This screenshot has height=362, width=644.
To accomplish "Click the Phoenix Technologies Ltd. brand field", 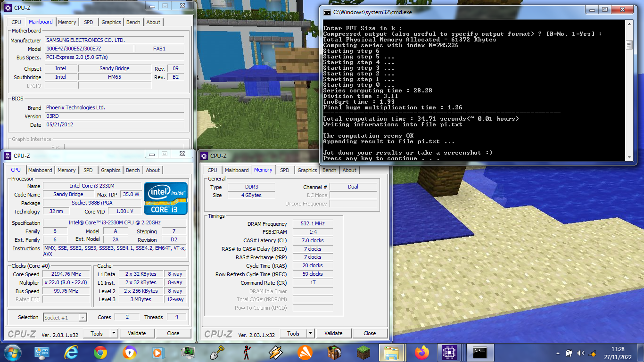I will [x=114, y=108].
